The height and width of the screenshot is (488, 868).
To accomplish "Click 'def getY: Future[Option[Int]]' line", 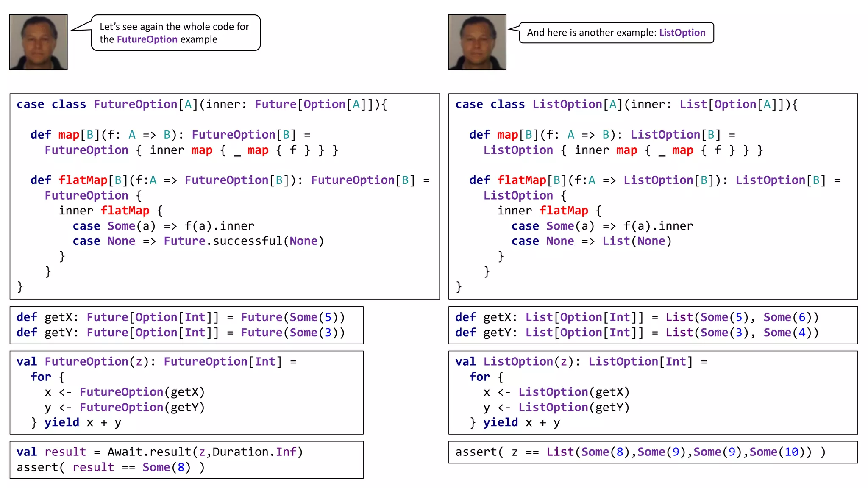I will (x=181, y=333).
